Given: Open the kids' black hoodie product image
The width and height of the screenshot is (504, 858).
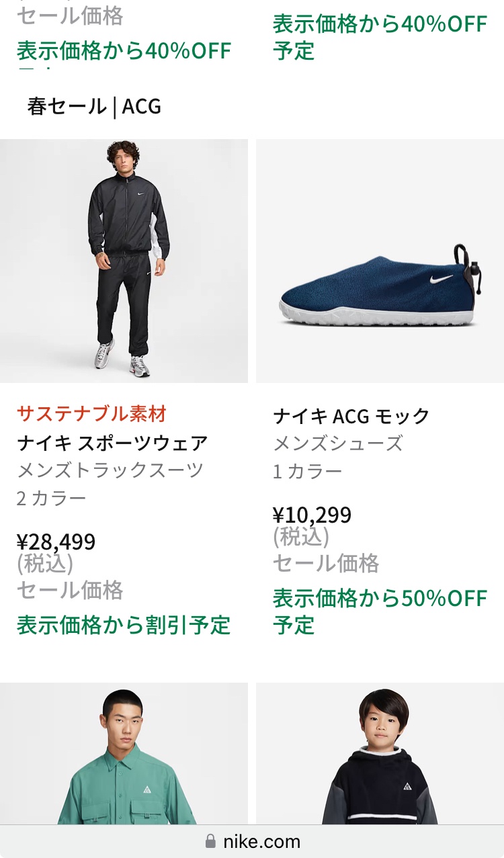Looking at the screenshot, I should tap(380, 754).
